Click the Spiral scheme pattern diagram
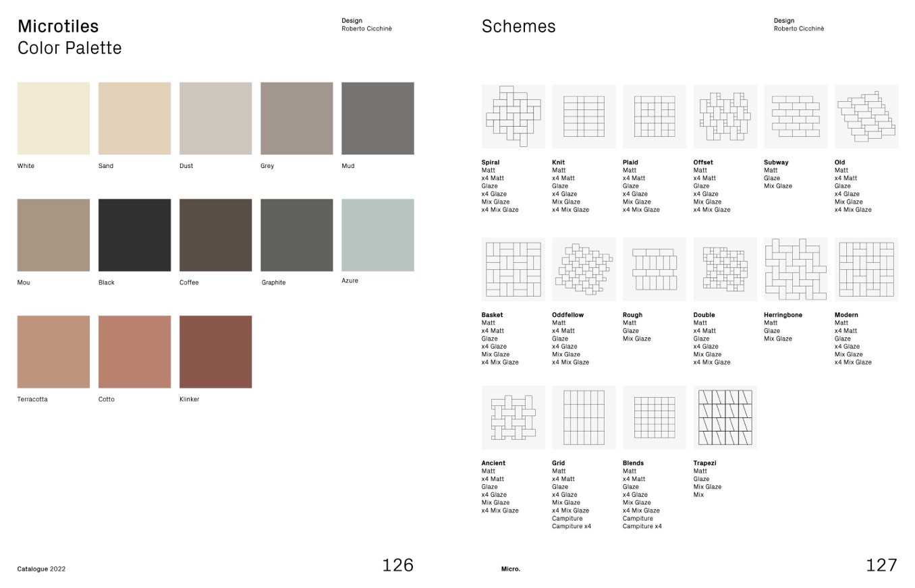Image resolution: width=915 pixels, height=588 pixels. point(513,117)
